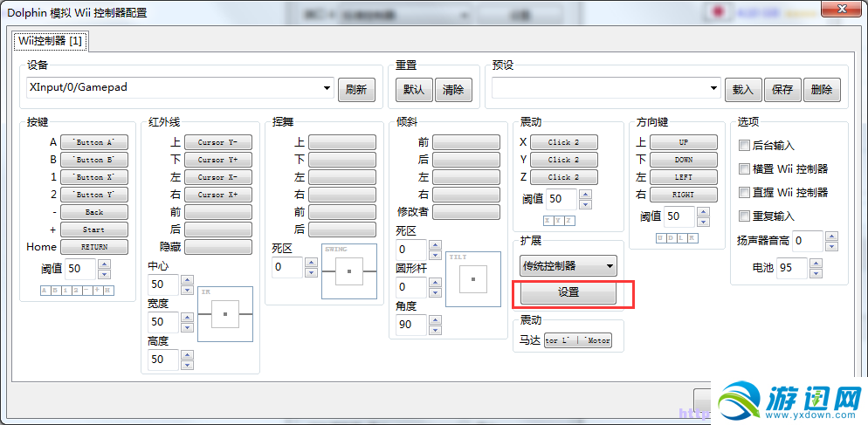Increase the 扬声器音高 value
This screenshot has height=425, width=868.
831,236
